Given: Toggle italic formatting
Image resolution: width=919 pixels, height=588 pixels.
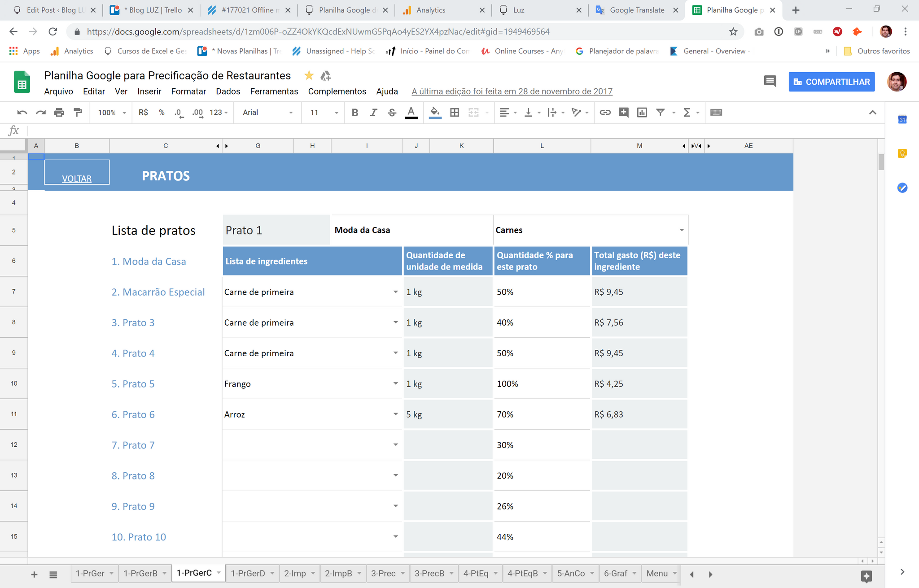Looking at the screenshot, I should (x=373, y=113).
